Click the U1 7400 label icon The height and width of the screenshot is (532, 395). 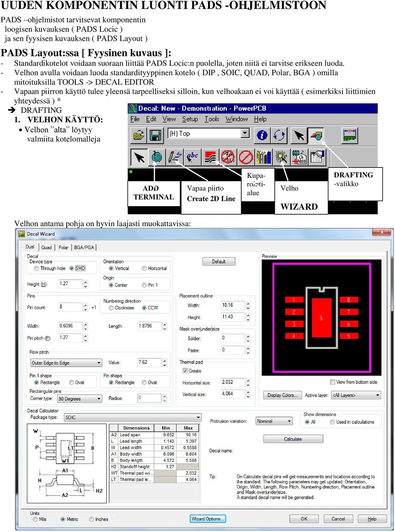[300, 157]
